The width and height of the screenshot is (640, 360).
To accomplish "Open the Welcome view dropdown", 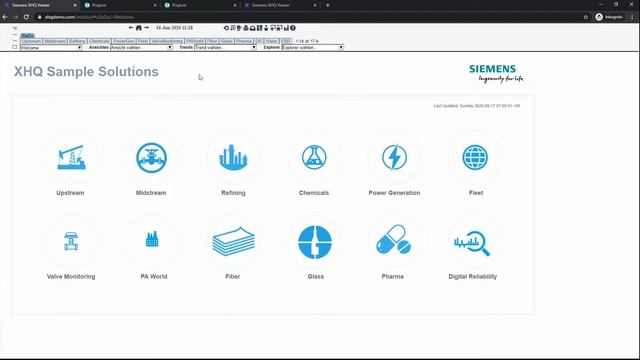I will (51, 48).
